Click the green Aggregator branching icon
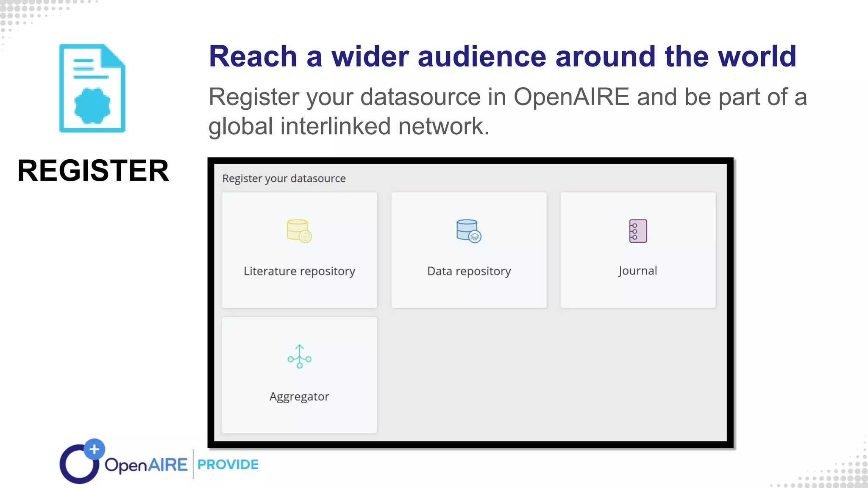The height and width of the screenshot is (488, 868). pos(300,356)
